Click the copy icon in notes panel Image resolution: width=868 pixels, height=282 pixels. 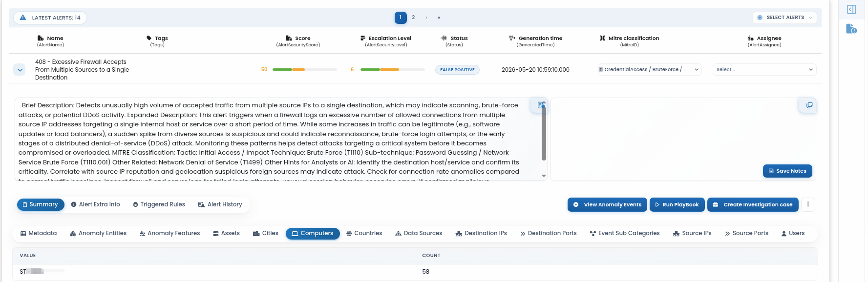pyautogui.click(x=809, y=105)
